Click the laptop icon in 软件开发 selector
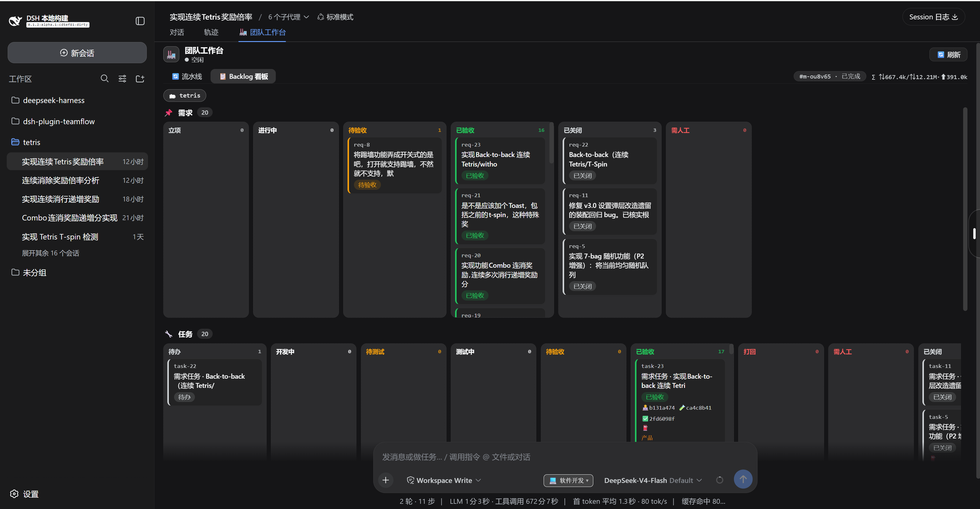This screenshot has height=509, width=980. tap(553, 480)
